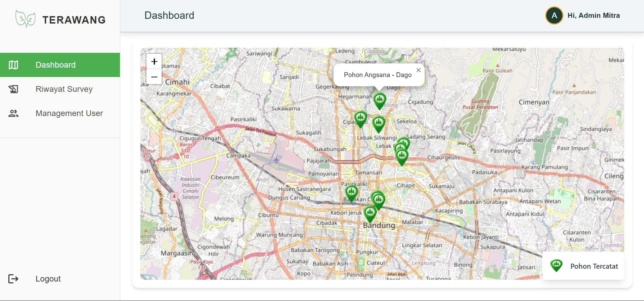Click the Logout text link
Viewport: 644px width, 301px height.
48,279
